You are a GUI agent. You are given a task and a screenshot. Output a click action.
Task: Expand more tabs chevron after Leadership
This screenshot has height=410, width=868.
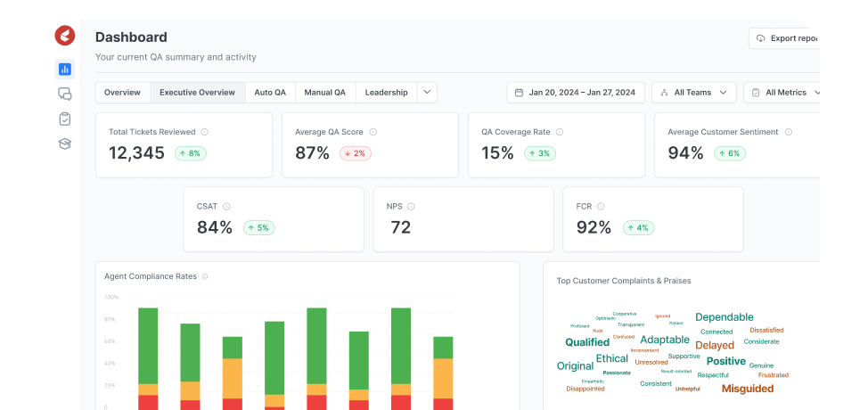[x=427, y=93]
